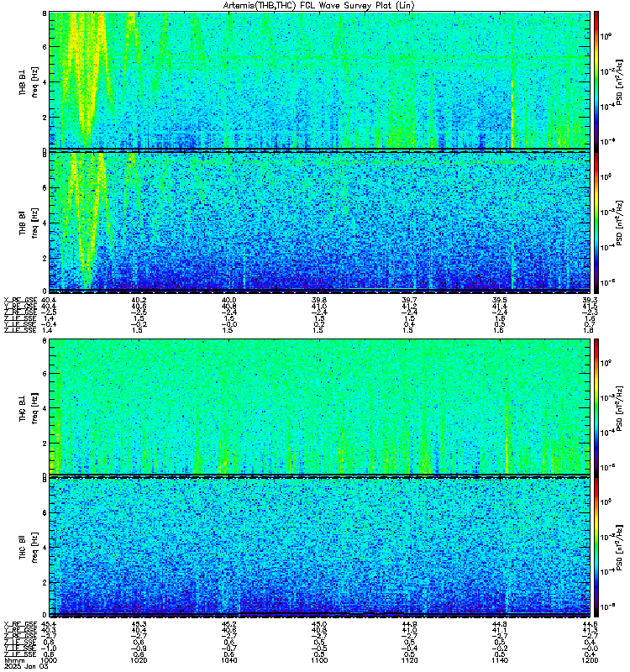Image resolution: width=630 pixels, height=672 pixels.
Task: Click the "THB B∥ freq [Hz]" axis label
Action: tap(28, 223)
